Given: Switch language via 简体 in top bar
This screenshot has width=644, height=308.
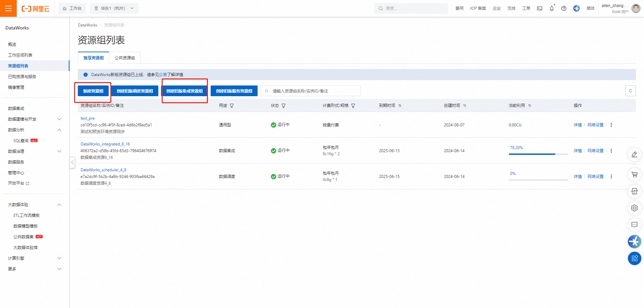Looking at the screenshot, I should tap(591, 8).
